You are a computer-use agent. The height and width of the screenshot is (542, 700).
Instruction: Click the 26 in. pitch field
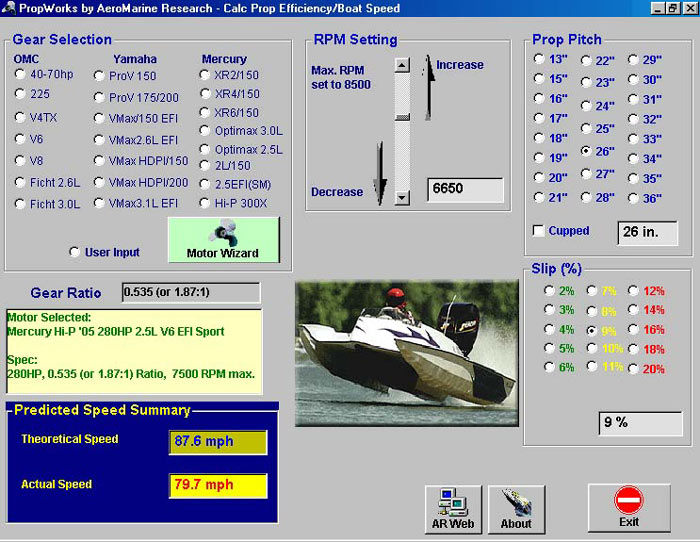pos(648,233)
